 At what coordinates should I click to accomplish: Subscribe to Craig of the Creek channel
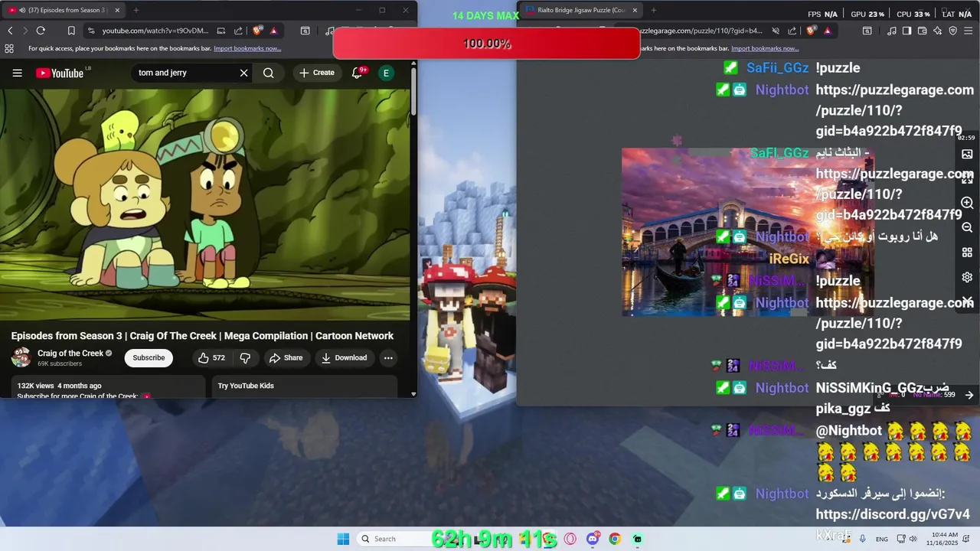(x=149, y=357)
